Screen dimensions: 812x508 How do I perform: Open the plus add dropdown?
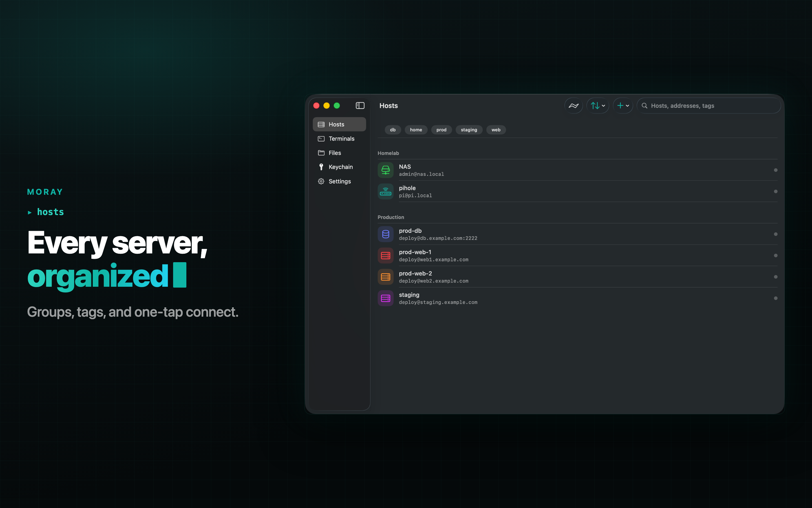[x=623, y=106]
